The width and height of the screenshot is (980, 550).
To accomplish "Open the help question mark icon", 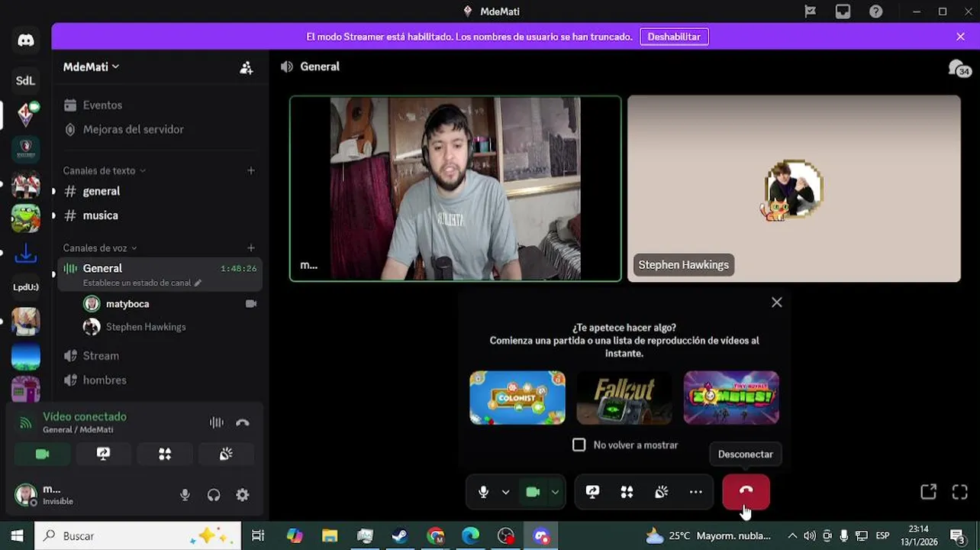I will (876, 11).
